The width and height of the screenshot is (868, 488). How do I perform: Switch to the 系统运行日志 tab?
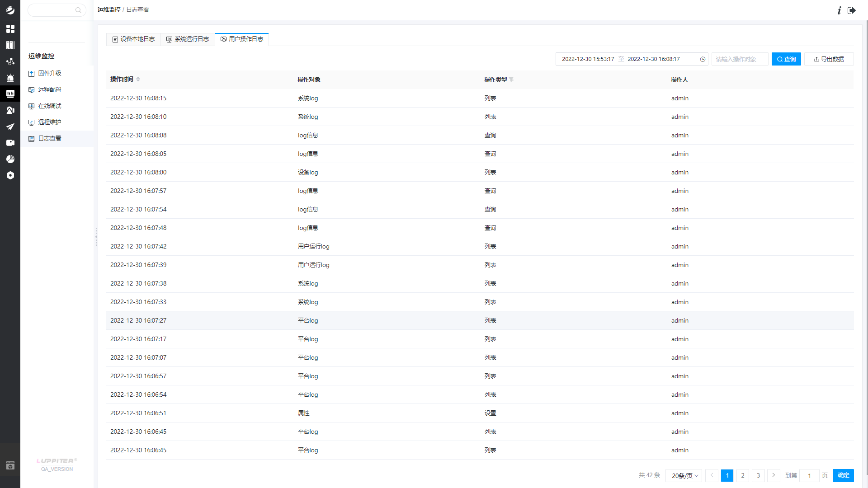tap(188, 39)
